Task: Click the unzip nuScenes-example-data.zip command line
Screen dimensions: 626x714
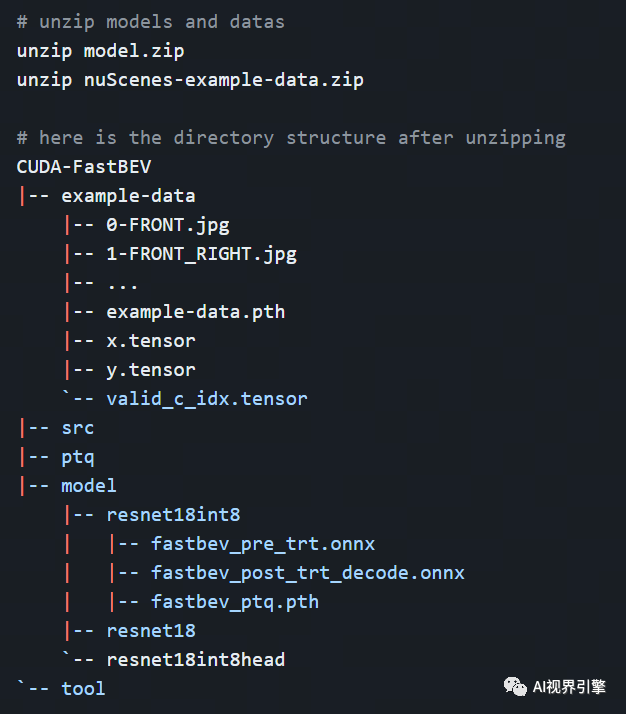Action: tap(190, 81)
